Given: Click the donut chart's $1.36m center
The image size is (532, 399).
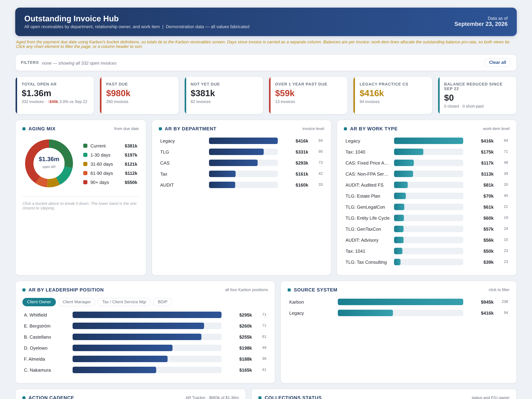Looking at the screenshot, I should [x=49, y=159].
